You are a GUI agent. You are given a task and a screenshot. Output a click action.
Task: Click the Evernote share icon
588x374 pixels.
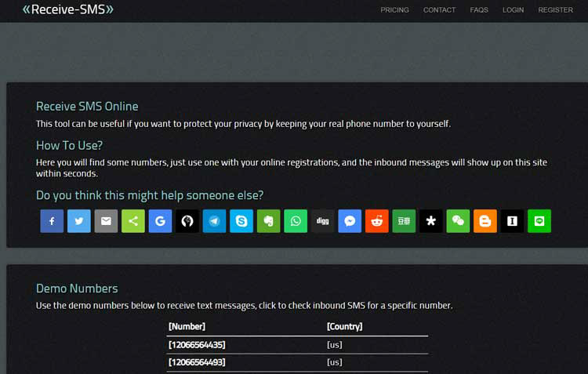268,221
